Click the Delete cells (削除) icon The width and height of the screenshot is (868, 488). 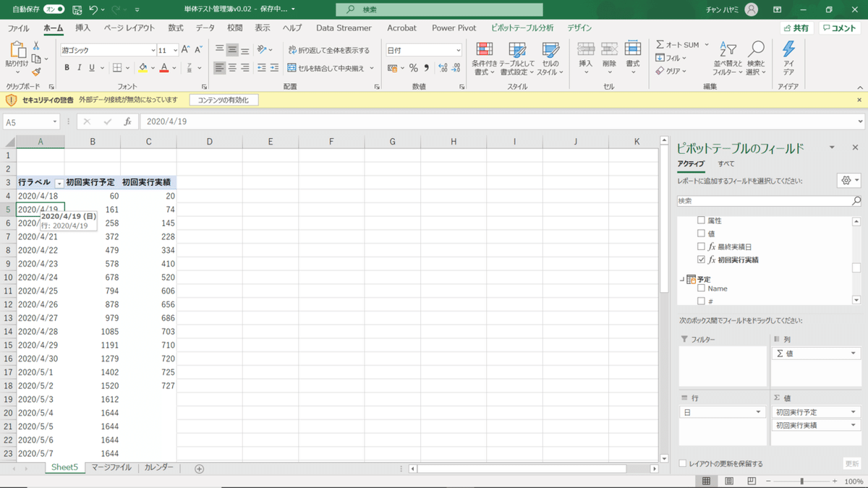coord(609,50)
